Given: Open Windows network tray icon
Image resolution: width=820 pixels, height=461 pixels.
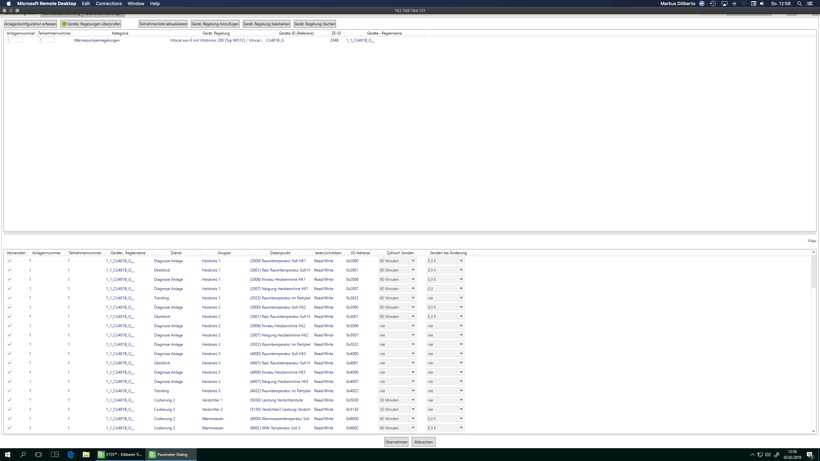Looking at the screenshot, I should (x=760, y=455).
